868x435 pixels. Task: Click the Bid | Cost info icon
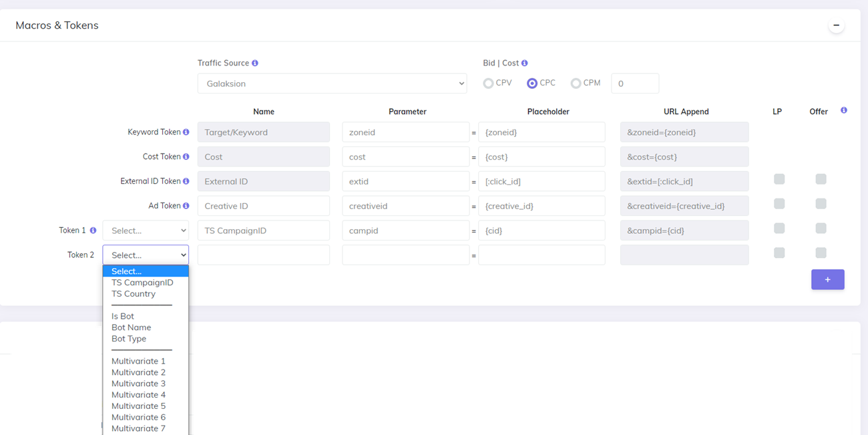[525, 63]
